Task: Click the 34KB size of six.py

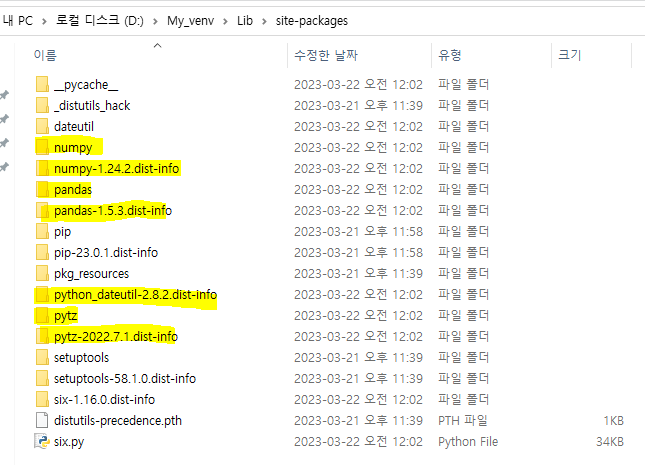Action: coord(610,442)
